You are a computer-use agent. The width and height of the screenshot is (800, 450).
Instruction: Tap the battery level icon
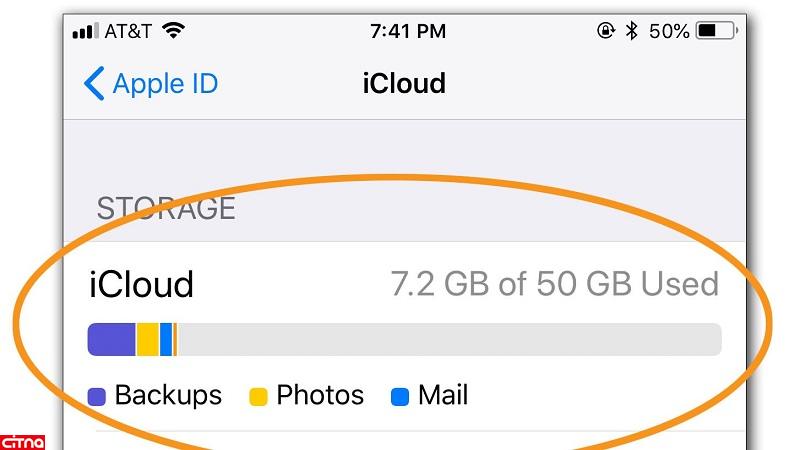click(x=717, y=31)
